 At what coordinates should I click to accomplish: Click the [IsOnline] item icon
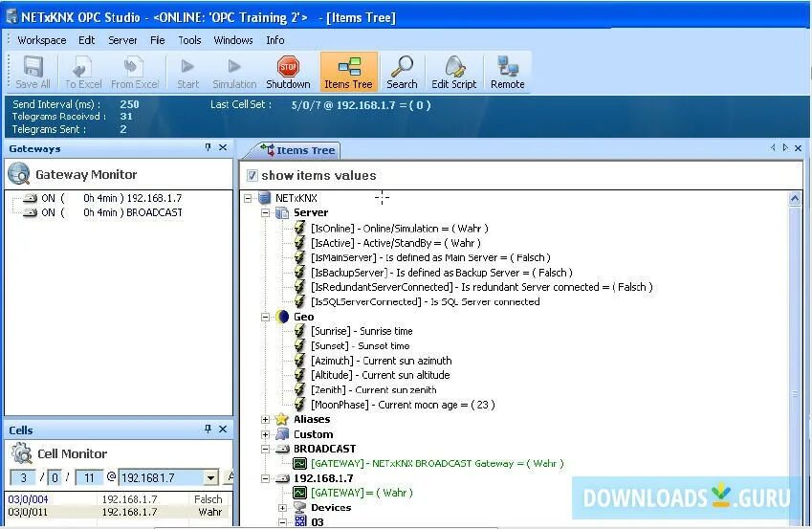[x=300, y=228]
